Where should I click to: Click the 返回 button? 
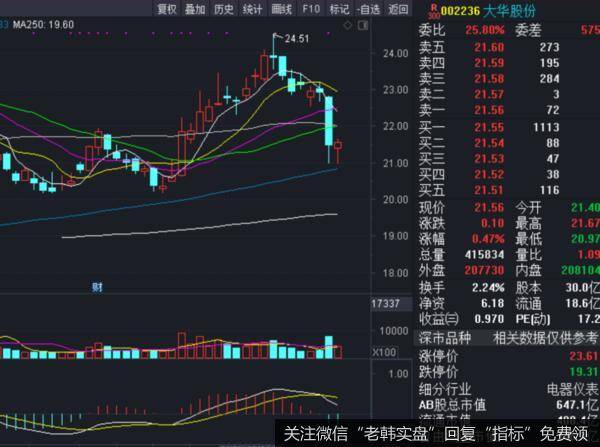[x=398, y=9]
